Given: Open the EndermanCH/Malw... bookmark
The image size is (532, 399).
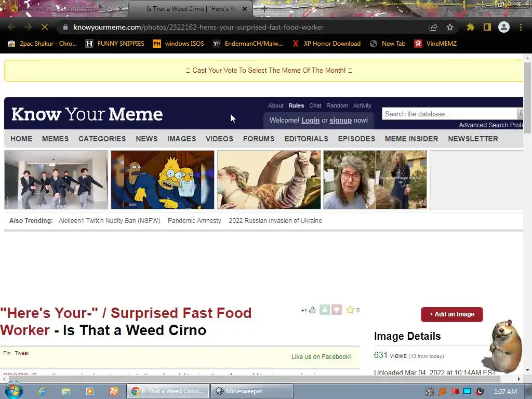Looking at the screenshot, I should (248, 44).
